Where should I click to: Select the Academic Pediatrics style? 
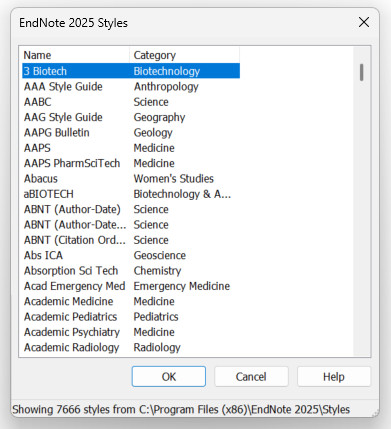click(x=131, y=316)
